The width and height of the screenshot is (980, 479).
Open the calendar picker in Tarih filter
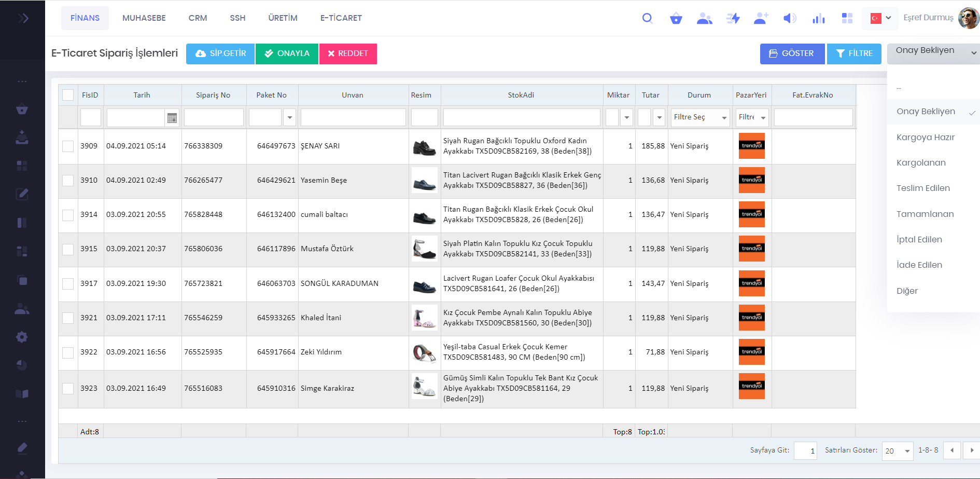(x=172, y=118)
